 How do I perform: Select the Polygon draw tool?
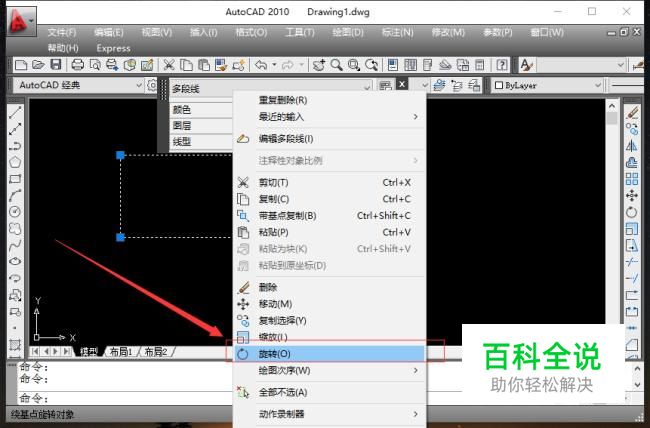15,162
